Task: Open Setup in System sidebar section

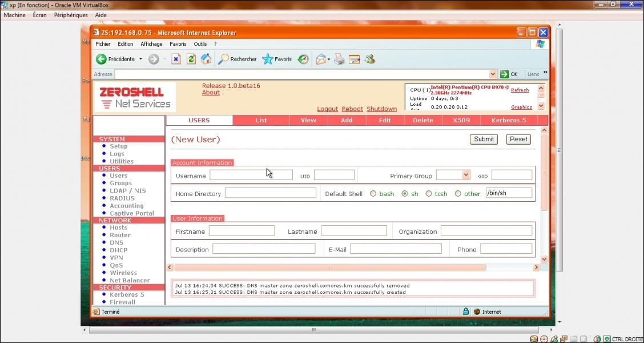Action: [119, 146]
